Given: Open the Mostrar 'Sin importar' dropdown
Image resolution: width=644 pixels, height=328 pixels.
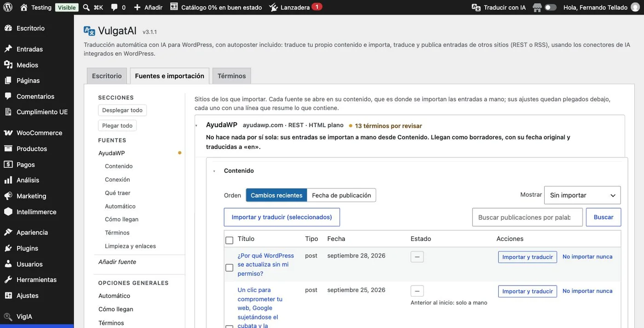Looking at the screenshot, I should 582,195.
